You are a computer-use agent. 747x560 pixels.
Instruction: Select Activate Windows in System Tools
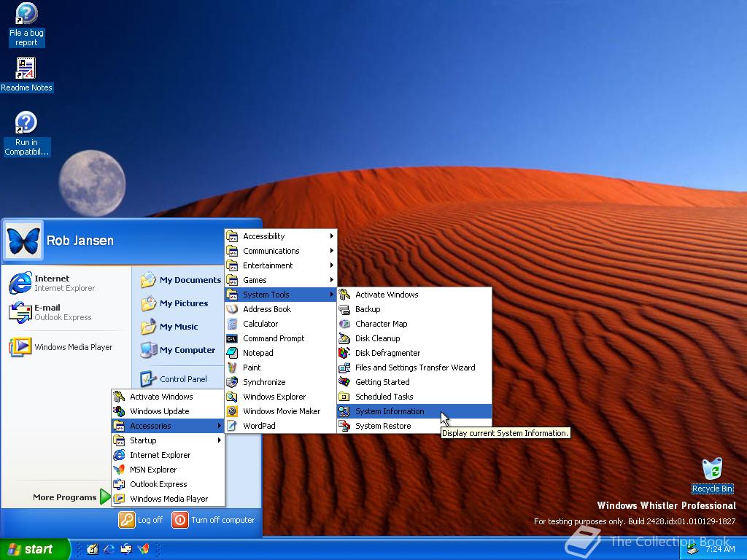414,295
